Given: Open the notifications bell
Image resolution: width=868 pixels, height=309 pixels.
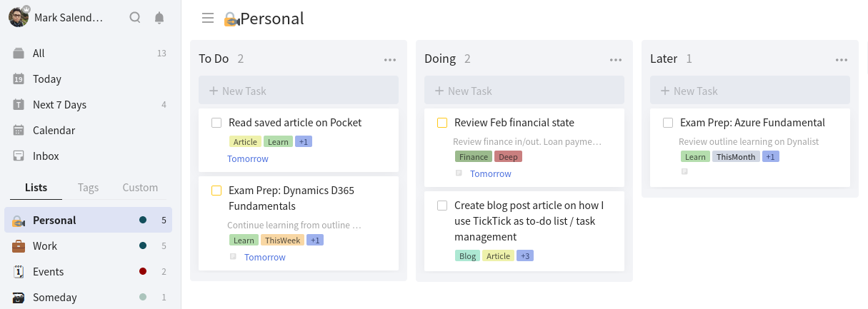Looking at the screenshot, I should [x=159, y=18].
